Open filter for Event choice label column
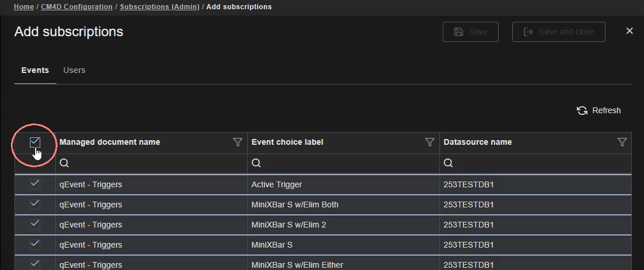 (x=430, y=142)
